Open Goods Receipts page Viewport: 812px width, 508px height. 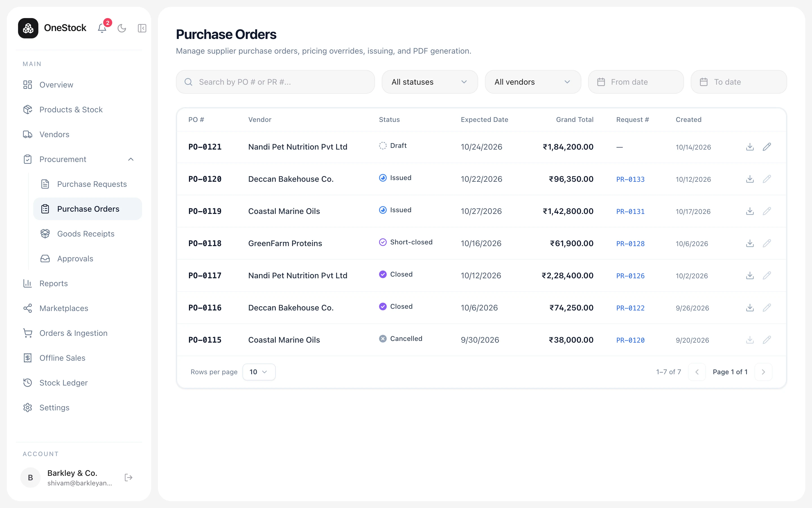88,234
